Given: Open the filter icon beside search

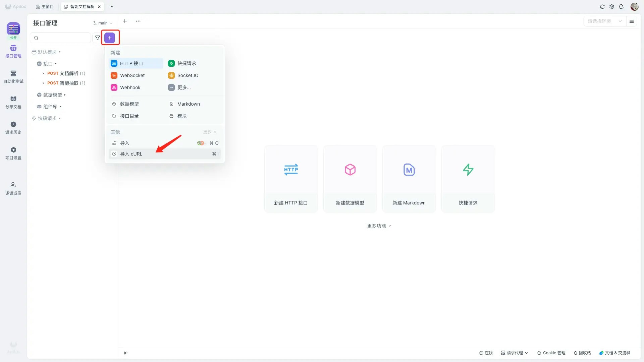Looking at the screenshot, I should click(x=98, y=38).
